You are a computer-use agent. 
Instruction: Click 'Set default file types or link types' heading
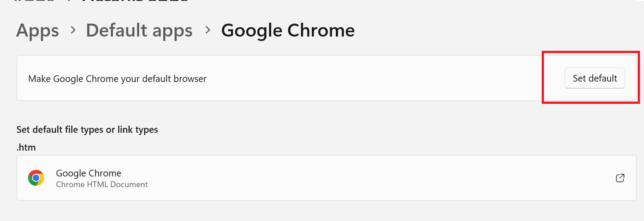pyautogui.click(x=87, y=130)
